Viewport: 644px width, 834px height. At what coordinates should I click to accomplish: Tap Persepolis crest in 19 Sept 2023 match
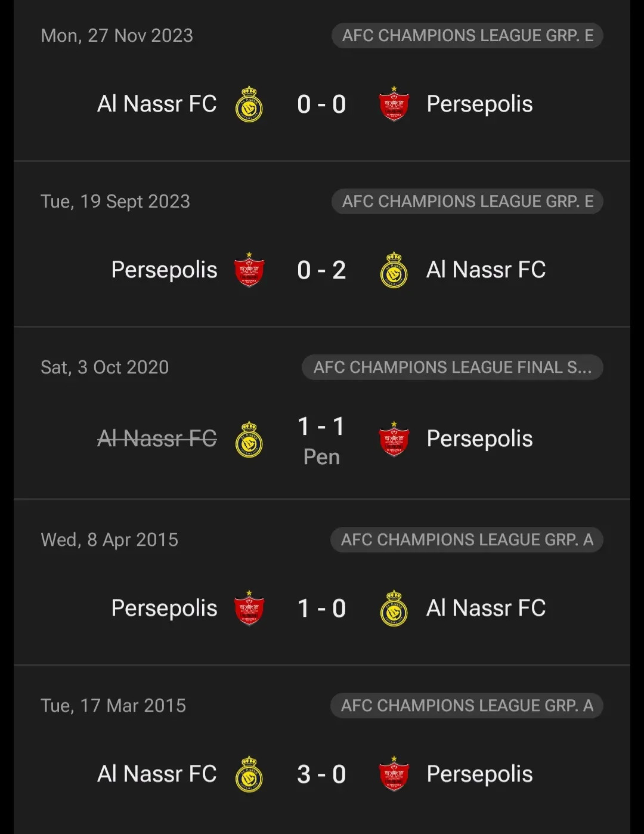249,270
